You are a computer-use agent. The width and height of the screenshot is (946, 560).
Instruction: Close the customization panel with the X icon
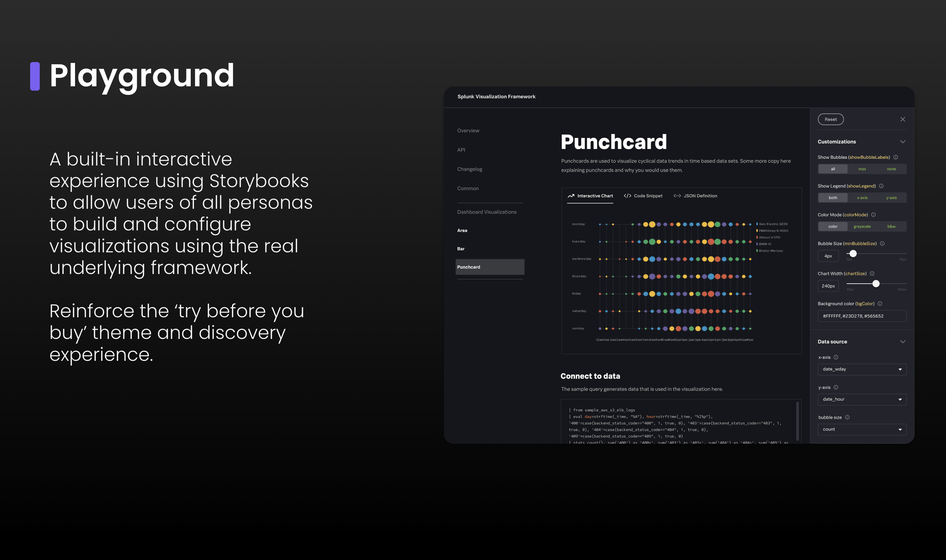tap(903, 119)
